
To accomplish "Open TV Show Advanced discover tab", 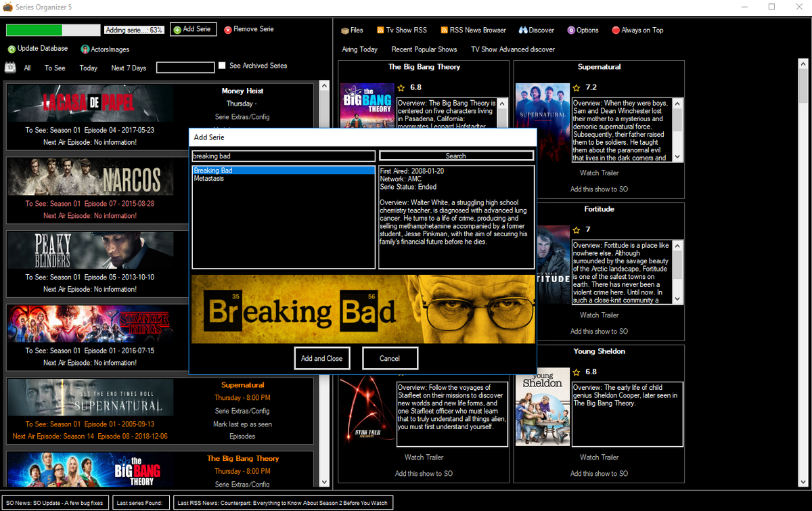I will (513, 49).
